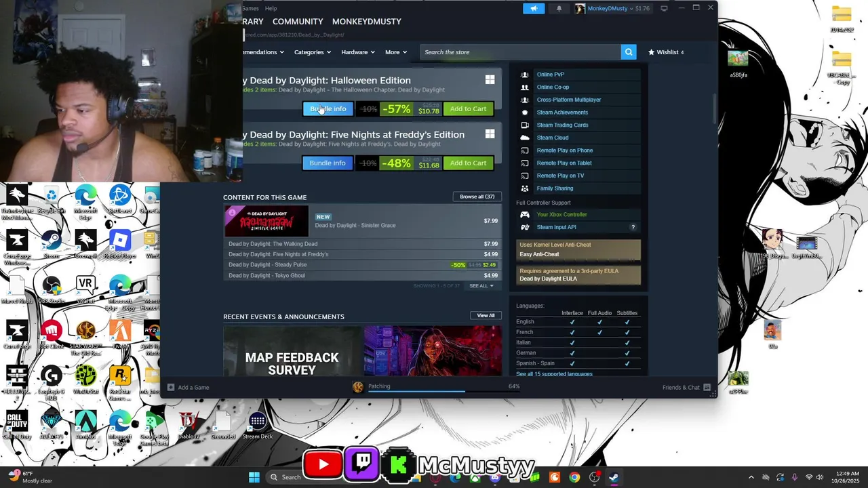Open Dead by Daylight EULA notice
The image size is (868, 488).
[578, 274]
